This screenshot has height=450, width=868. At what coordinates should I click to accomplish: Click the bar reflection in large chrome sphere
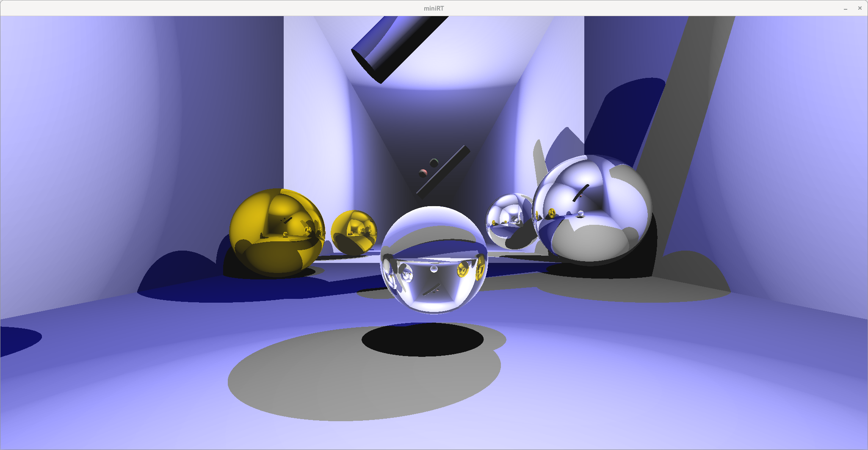(x=581, y=193)
